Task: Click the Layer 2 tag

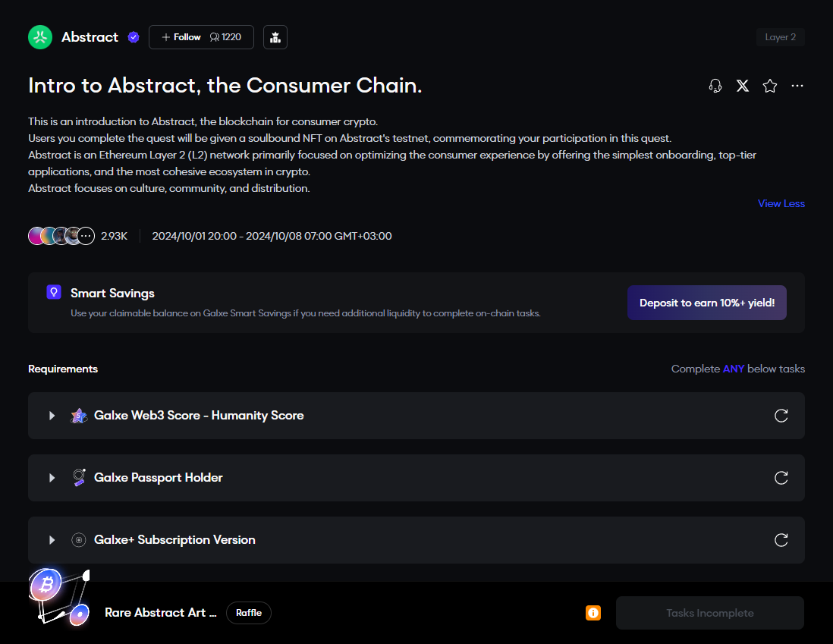Action: pyautogui.click(x=780, y=37)
